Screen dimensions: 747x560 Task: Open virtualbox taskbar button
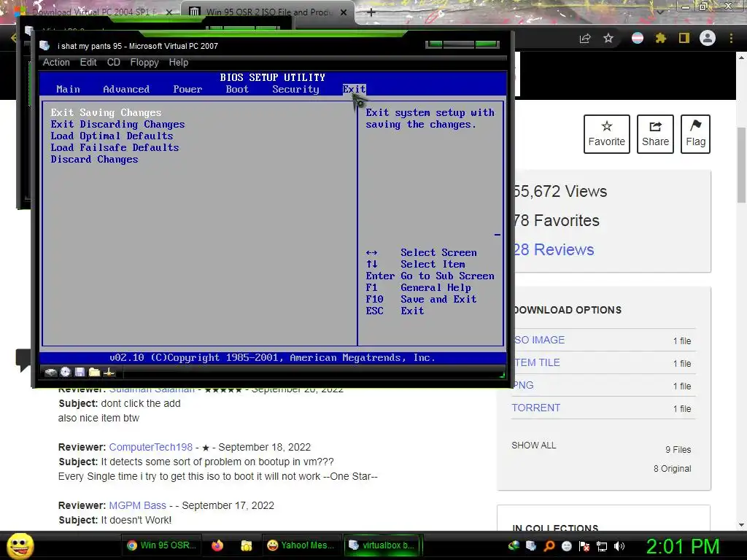click(x=382, y=545)
